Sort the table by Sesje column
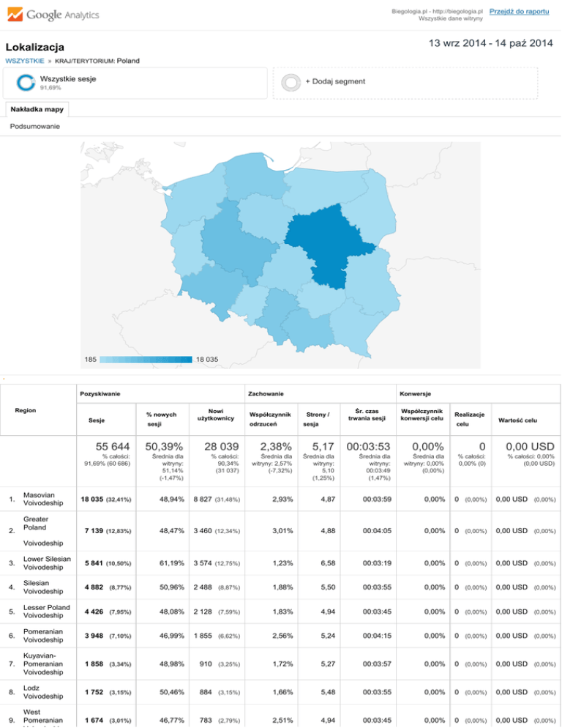This screenshot has width=562, height=728. click(x=96, y=420)
